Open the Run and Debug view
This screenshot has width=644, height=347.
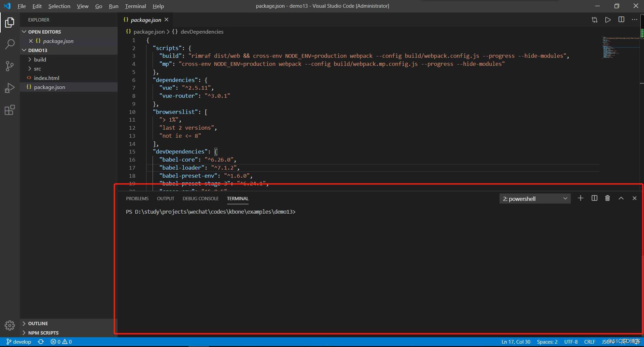pos(10,88)
